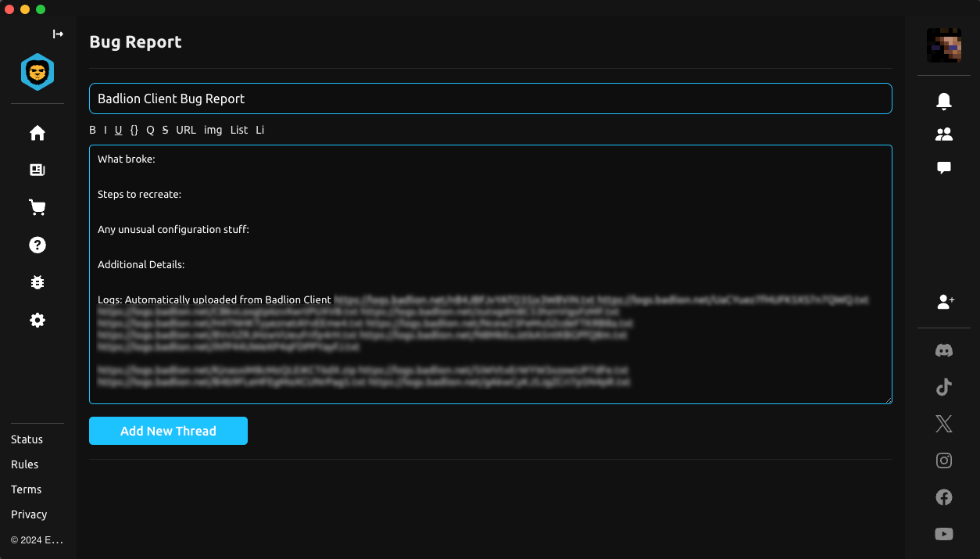Open Settings gear icon
Image resolution: width=980 pixels, height=559 pixels.
click(38, 320)
